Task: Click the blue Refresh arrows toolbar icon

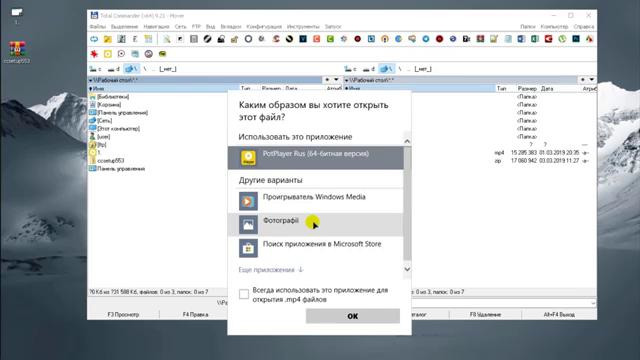Action: click(94, 39)
